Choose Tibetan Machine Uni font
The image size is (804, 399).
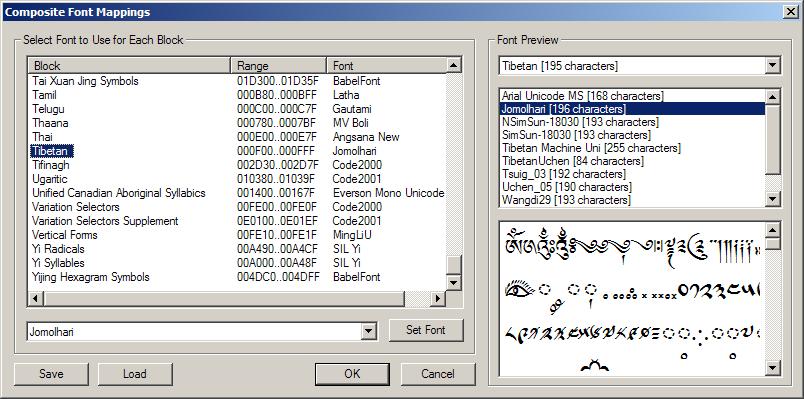632,148
